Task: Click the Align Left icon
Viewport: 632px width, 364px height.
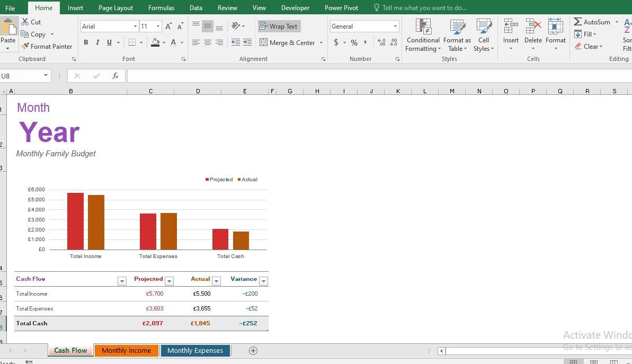Action: tap(196, 42)
